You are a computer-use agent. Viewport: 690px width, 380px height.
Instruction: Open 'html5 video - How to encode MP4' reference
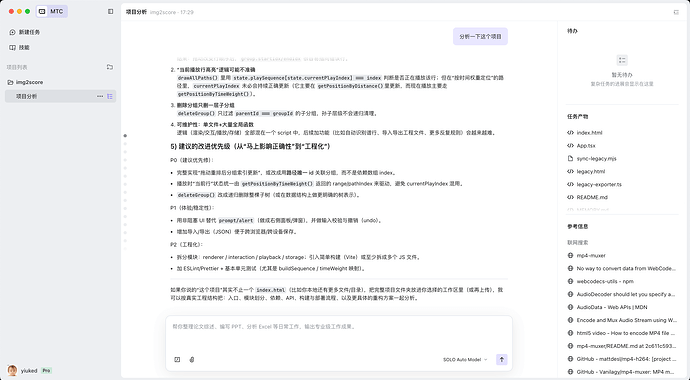626,333
